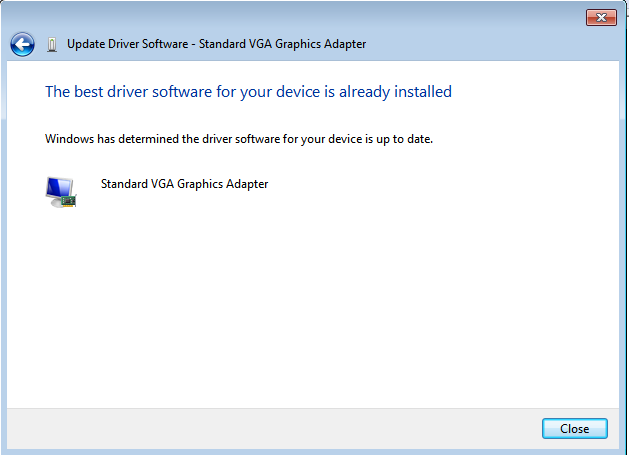Close the window with the red X button
Screen dimensions: 629x455
coord(600,18)
